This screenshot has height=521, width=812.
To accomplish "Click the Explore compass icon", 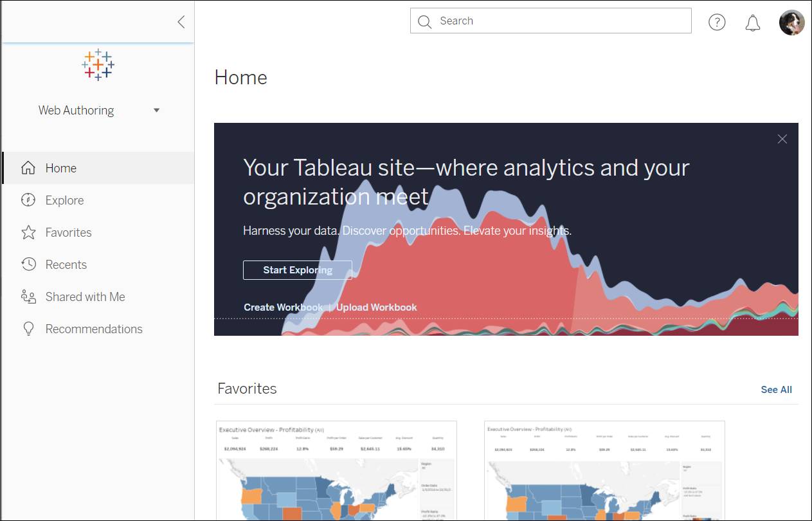I will [x=28, y=200].
